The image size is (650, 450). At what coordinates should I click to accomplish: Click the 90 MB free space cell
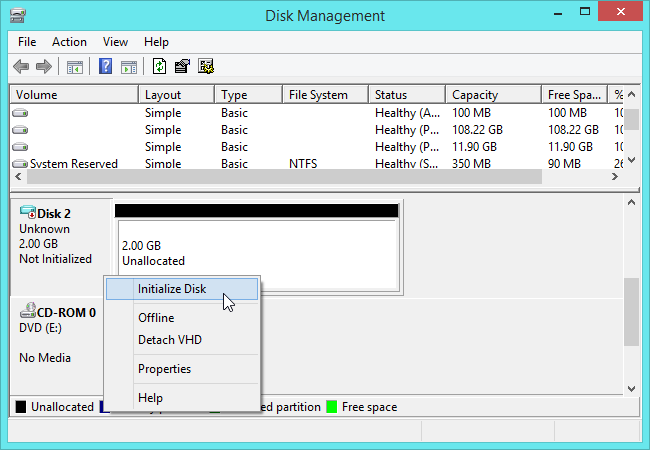pos(564,164)
